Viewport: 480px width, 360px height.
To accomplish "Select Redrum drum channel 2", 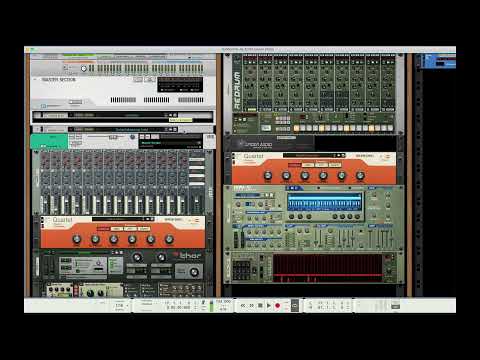I will (x=266, y=109).
